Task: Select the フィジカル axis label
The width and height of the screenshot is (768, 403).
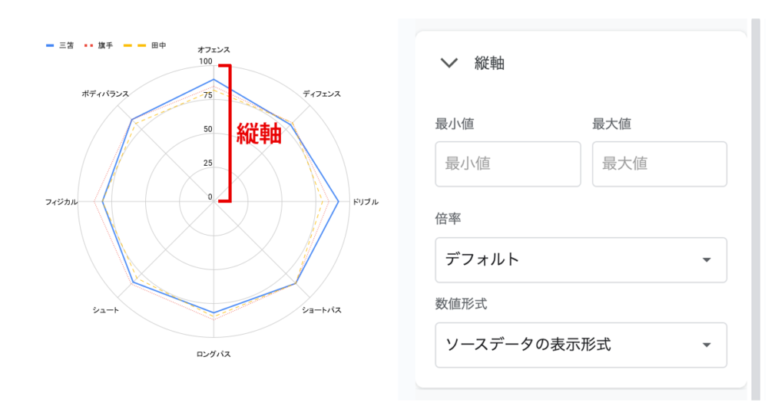Action: click(61, 202)
